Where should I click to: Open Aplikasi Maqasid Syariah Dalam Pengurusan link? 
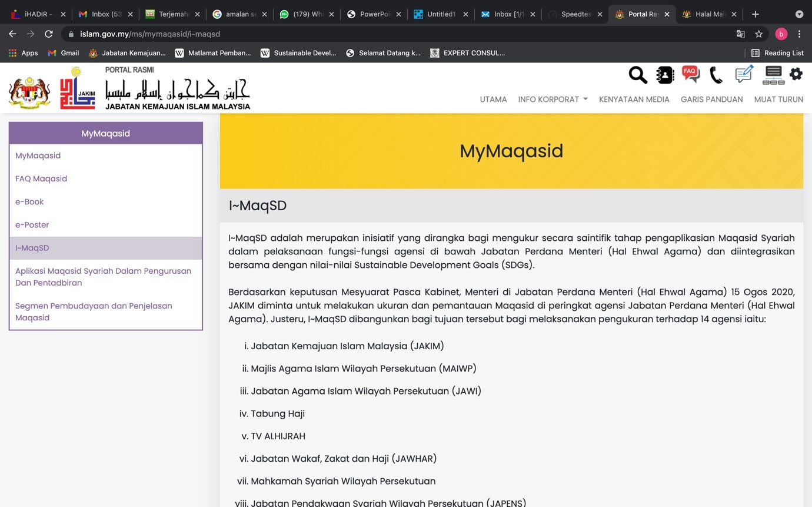point(104,277)
